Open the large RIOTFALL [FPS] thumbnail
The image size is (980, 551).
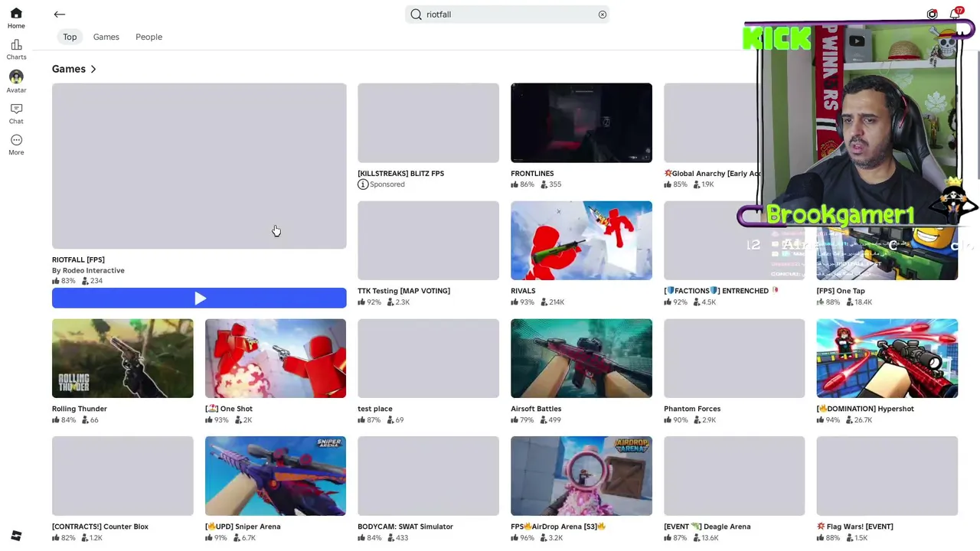[x=199, y=166]
